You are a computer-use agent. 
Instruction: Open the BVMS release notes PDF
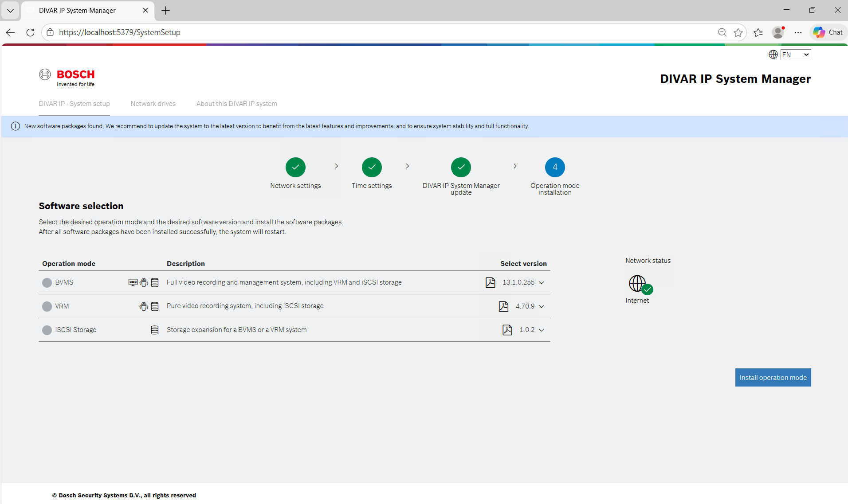490,282
